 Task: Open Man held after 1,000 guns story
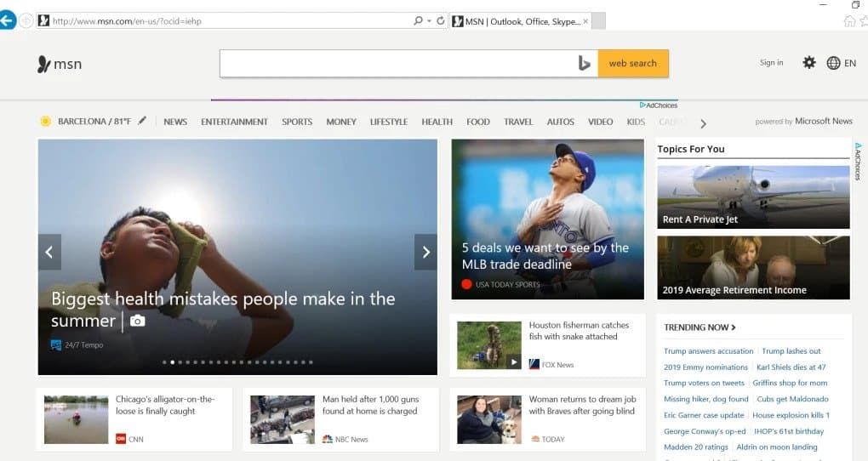click(x=370, y=405)
